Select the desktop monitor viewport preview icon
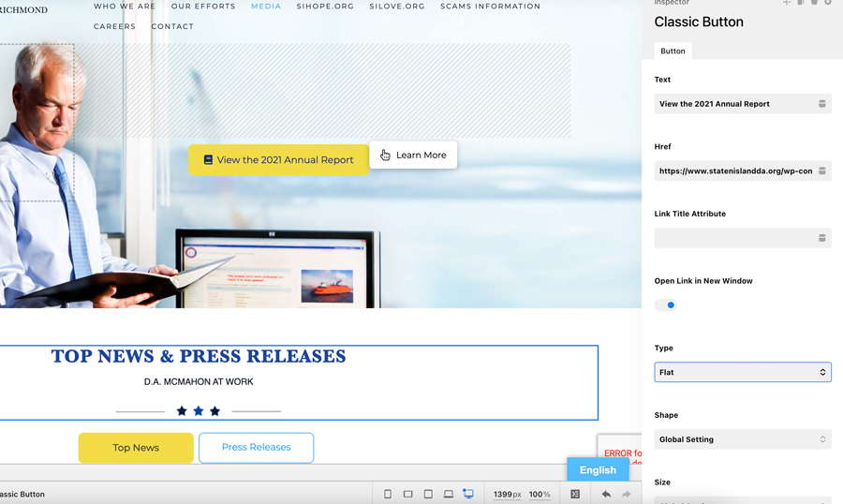Viewport: 843px width, 504px height. tap(468, 494)
